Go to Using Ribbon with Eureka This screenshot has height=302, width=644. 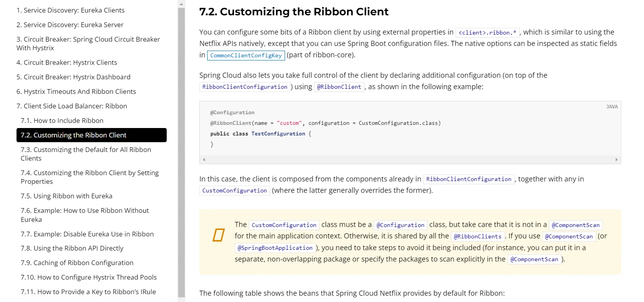(66, 196)
